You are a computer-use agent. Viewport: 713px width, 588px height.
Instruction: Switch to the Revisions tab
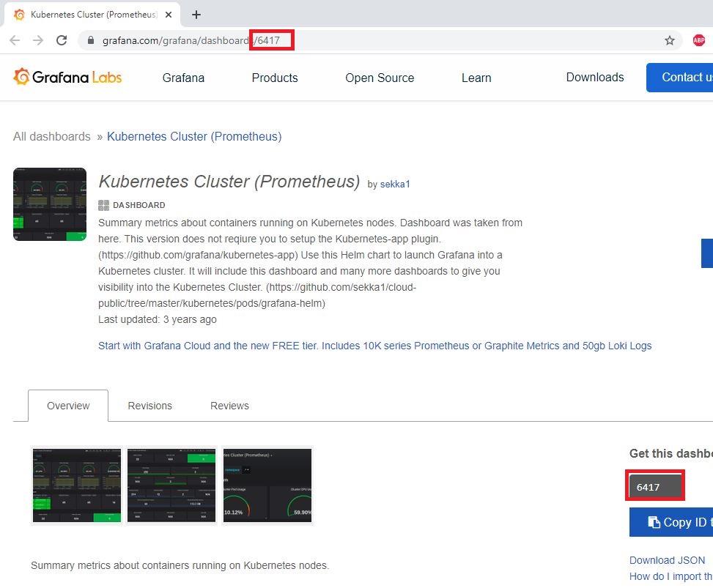pos(149,405)
